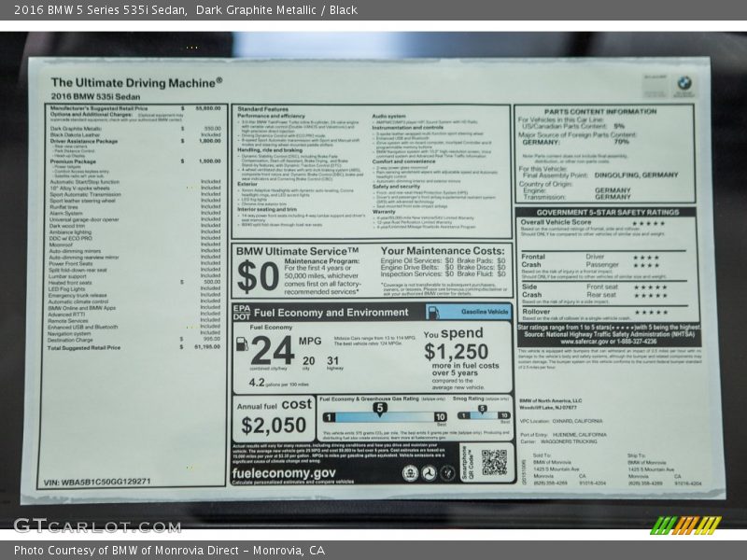747x560 pixels.
Task: Click the $1,250 fuel cost figure
Action: pos(456,352)
